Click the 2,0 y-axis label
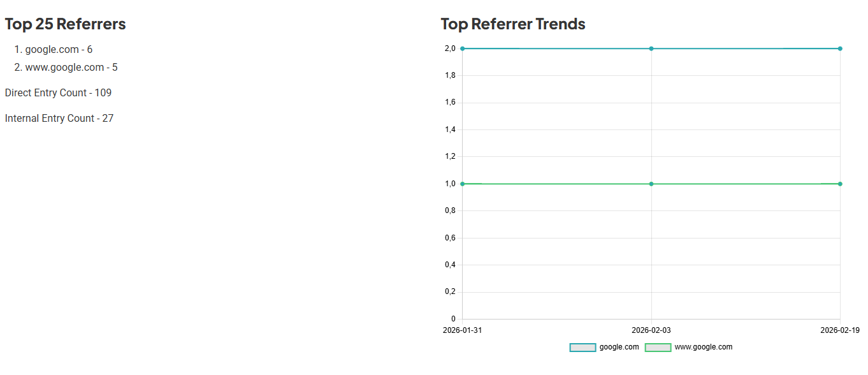Image resolution: width=868 pixels, height=375 pixels. (x=450, y=48)
